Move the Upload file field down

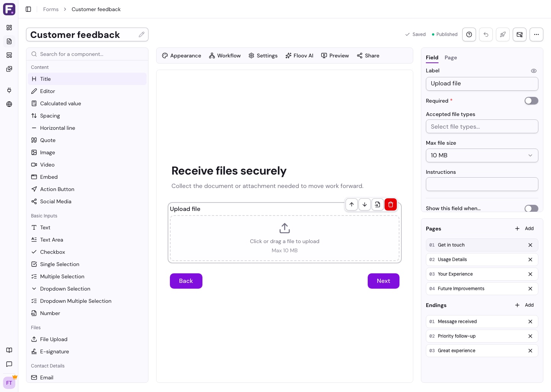pos(365,204)
